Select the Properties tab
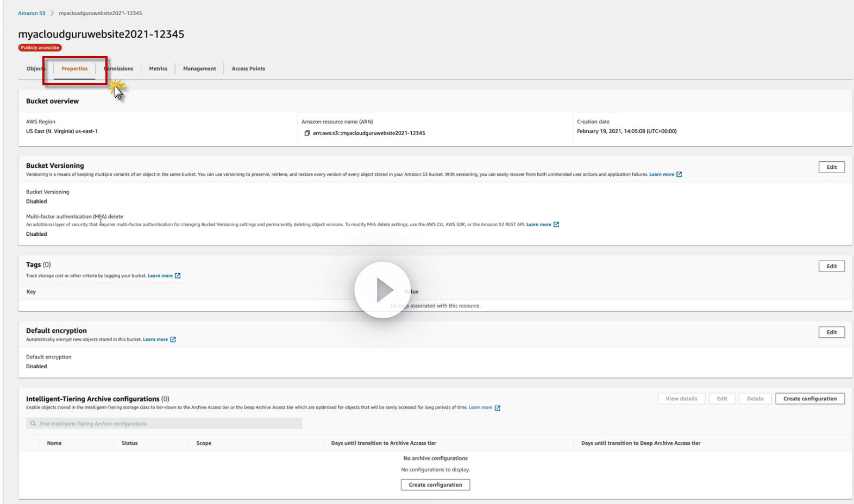Screen dimensions: 854x504 click(74, 69)
